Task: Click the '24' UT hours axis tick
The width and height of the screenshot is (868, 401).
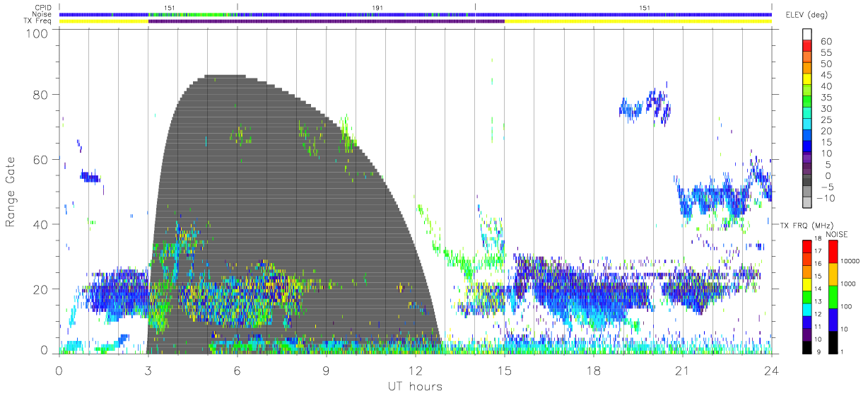Action: 771,370
